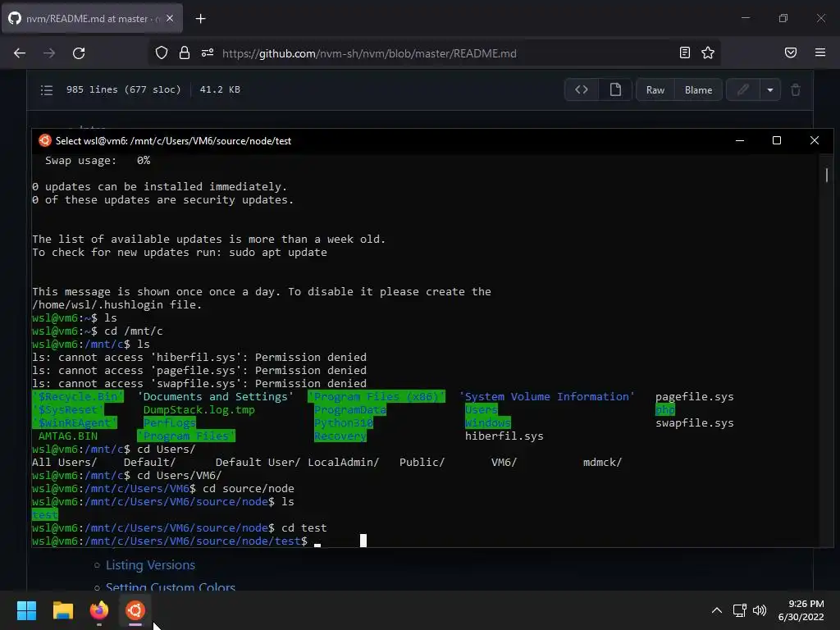Open the Listing Versions link

151,564
